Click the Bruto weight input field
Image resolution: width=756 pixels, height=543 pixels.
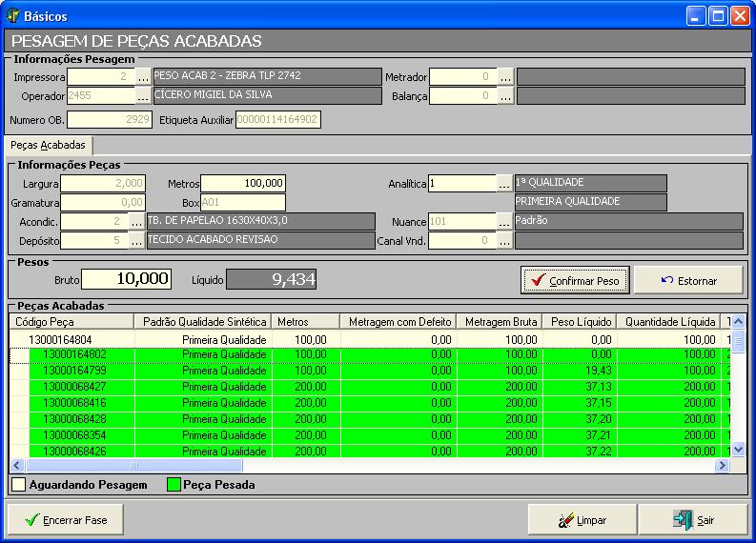[x=126, y=279]
